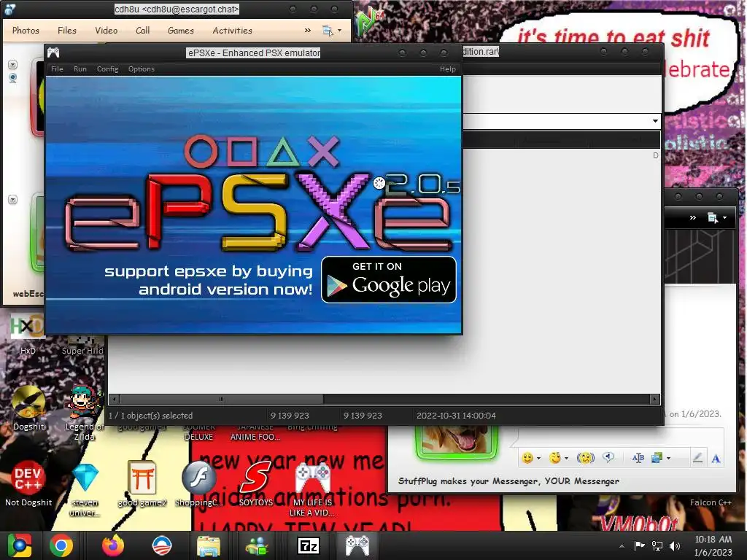This screenshot has width=747, height=560.
Task: Select the ShoppingC Flash desktop icon
Action: click(198, 484)
